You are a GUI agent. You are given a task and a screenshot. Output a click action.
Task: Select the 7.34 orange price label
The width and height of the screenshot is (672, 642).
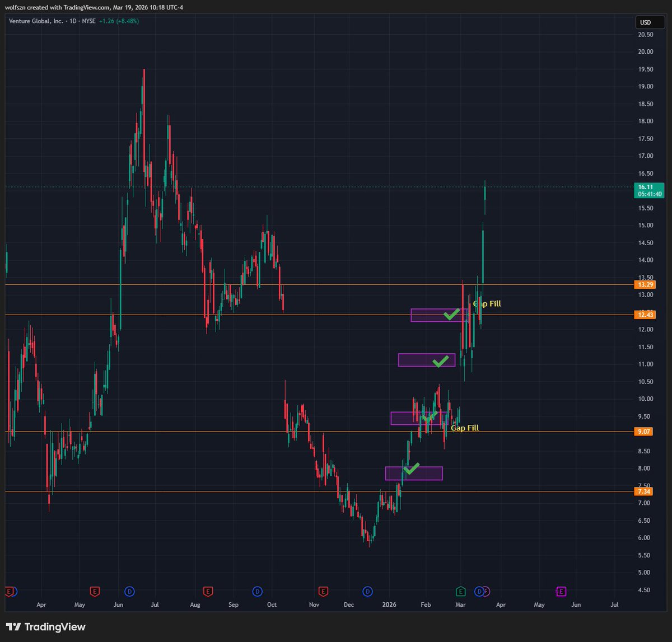pos(644,491)
